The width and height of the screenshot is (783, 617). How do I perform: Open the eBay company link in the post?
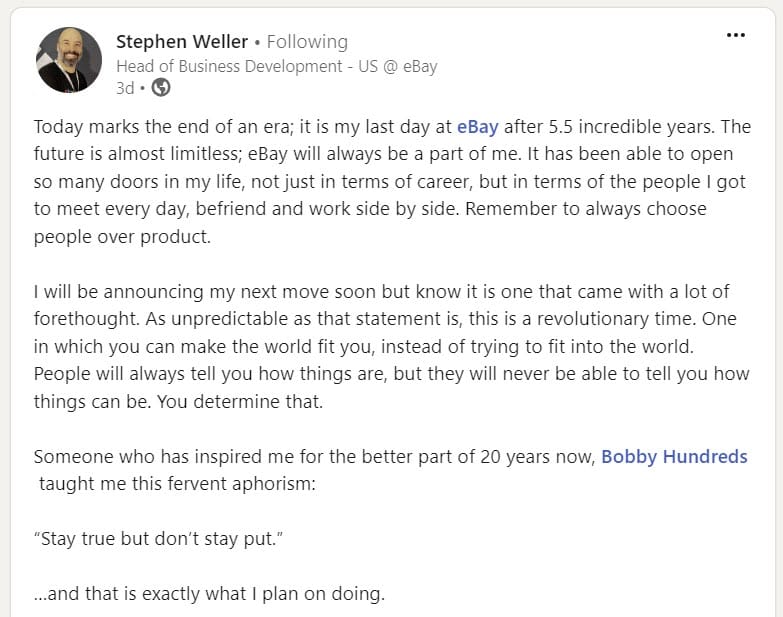[x=477, y=127]
